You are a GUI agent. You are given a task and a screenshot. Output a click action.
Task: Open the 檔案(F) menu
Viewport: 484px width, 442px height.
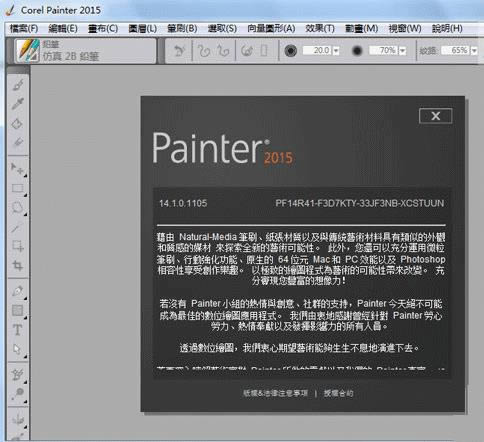tap(24, 29)
